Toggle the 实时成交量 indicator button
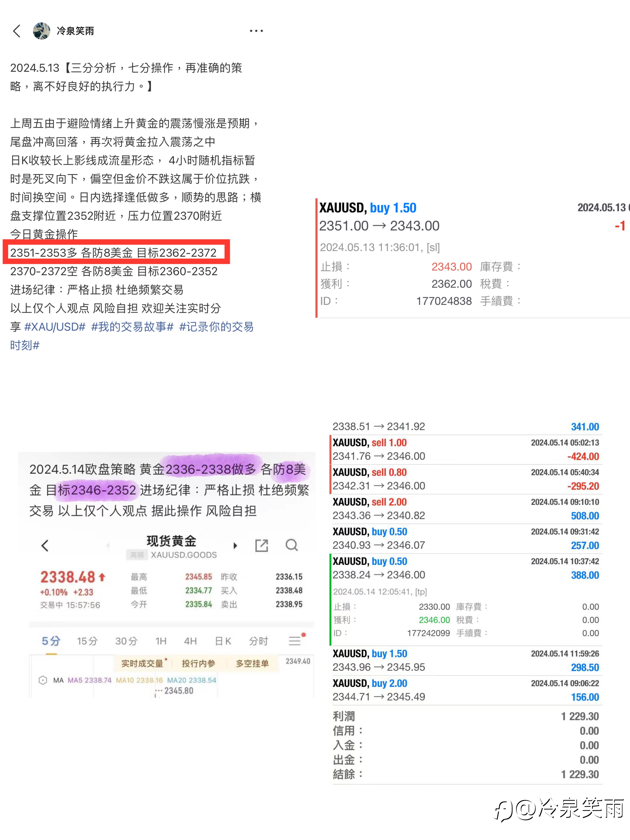This screenshot has height=840, width=630. click(x=142, y=663)
